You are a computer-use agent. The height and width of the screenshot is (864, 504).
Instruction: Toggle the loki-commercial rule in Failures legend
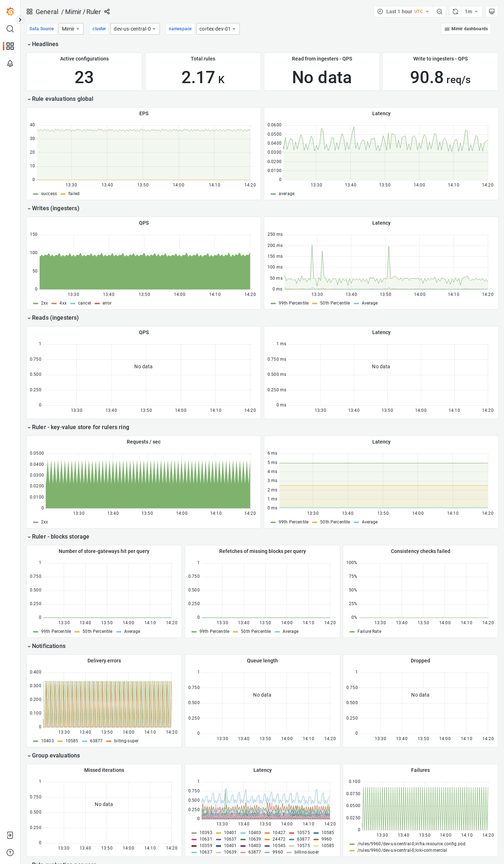tap(402, 850)
